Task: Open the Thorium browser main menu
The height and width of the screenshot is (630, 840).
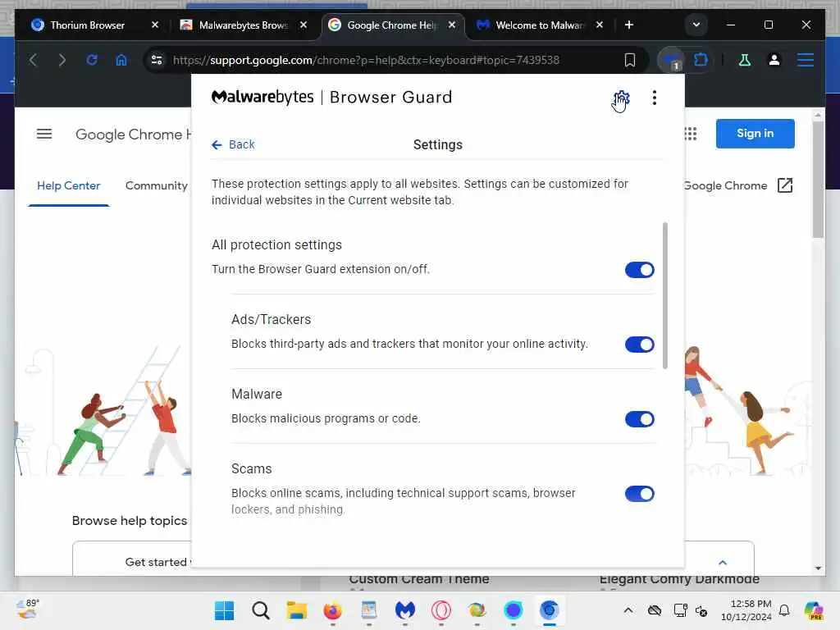Action: [x=806, y=60]
